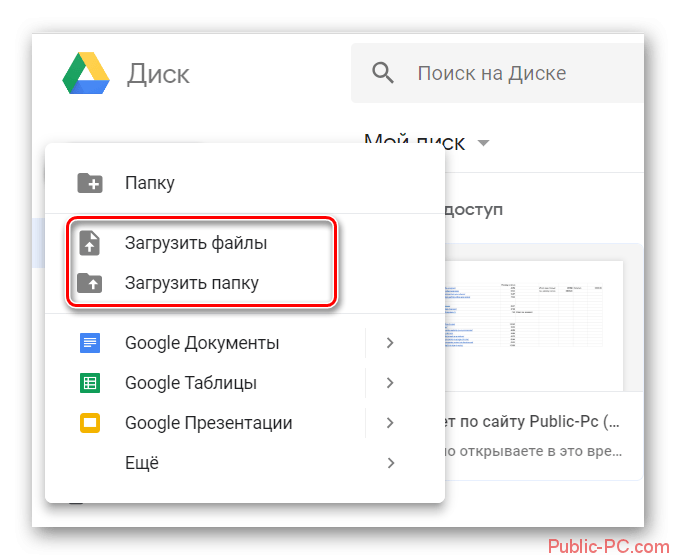Open the Мой диск dropdown arrow

[484, 143]
